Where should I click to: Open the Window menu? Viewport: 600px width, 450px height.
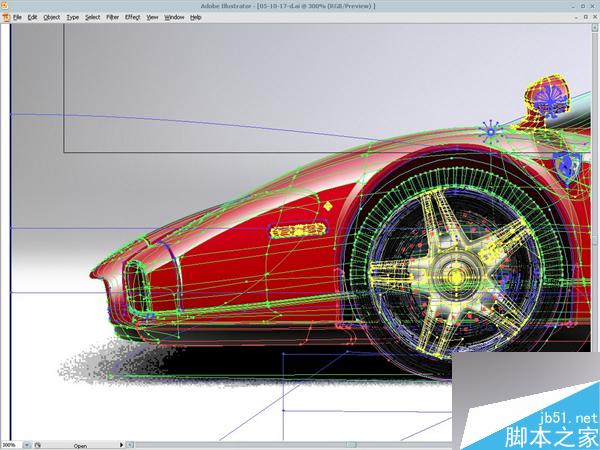coord(174,17)
